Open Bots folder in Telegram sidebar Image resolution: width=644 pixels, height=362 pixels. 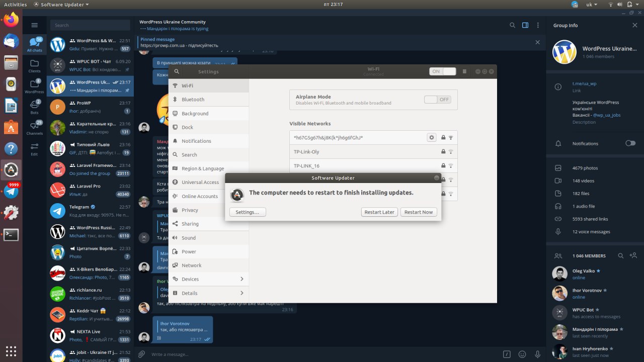tap(34, 107)
